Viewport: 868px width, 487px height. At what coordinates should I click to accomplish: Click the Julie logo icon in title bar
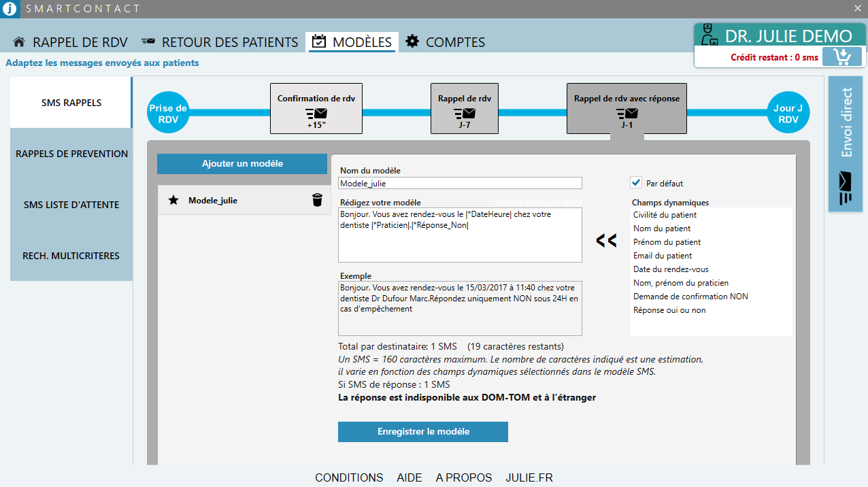click(x=10, y=9)
